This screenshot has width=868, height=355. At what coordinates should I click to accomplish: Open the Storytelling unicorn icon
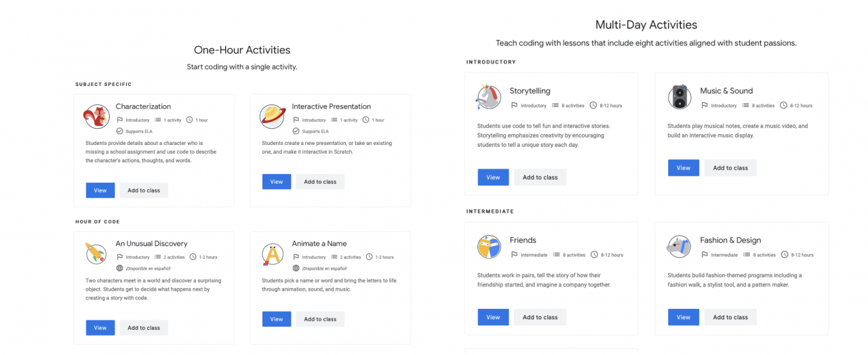[x=488, y=97]
